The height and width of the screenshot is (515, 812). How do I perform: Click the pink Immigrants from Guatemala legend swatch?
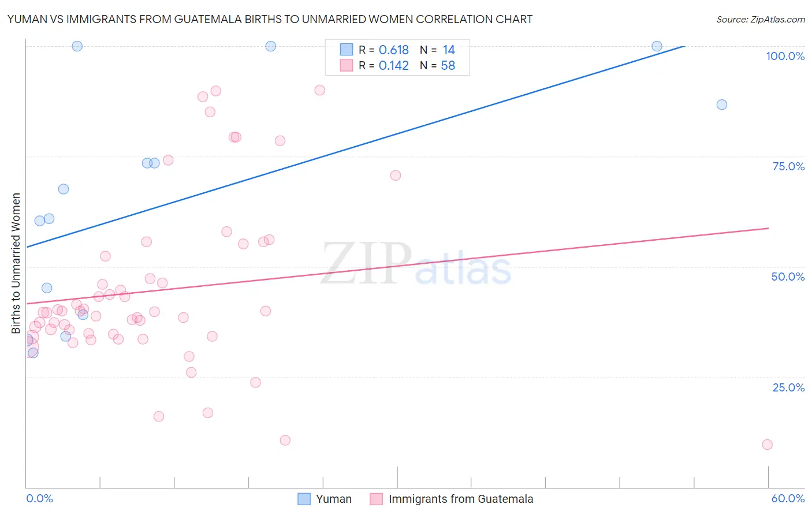tap(377, 499)
